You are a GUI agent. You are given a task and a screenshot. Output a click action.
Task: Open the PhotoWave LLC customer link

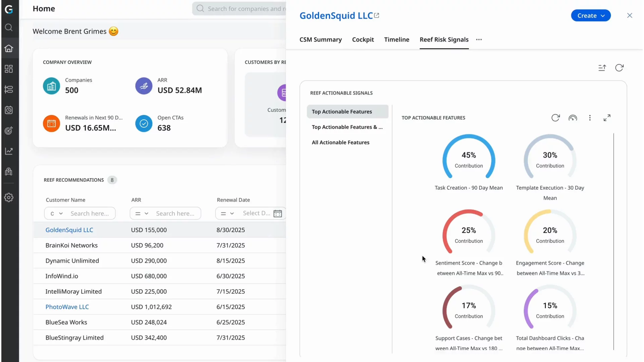tap(67, 307)
